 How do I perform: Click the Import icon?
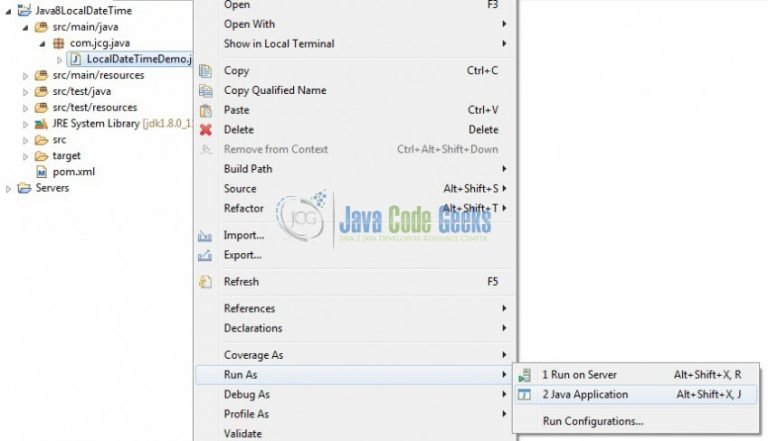(205, 236)
